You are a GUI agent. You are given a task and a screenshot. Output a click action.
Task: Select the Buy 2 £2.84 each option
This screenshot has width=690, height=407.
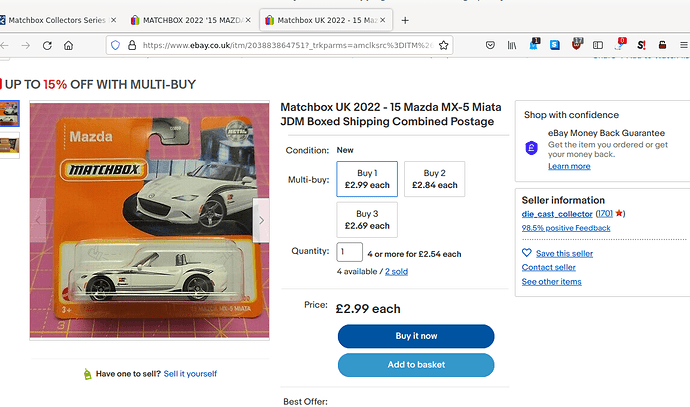(x=434, y=179)
